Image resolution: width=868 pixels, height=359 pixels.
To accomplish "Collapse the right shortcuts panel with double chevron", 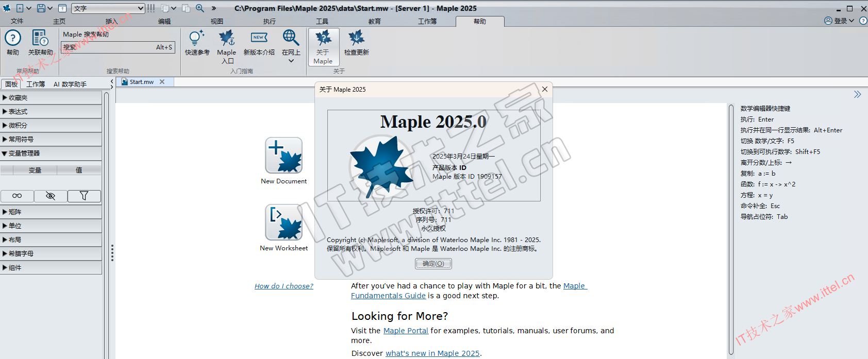I will click(x=857, y=94).
